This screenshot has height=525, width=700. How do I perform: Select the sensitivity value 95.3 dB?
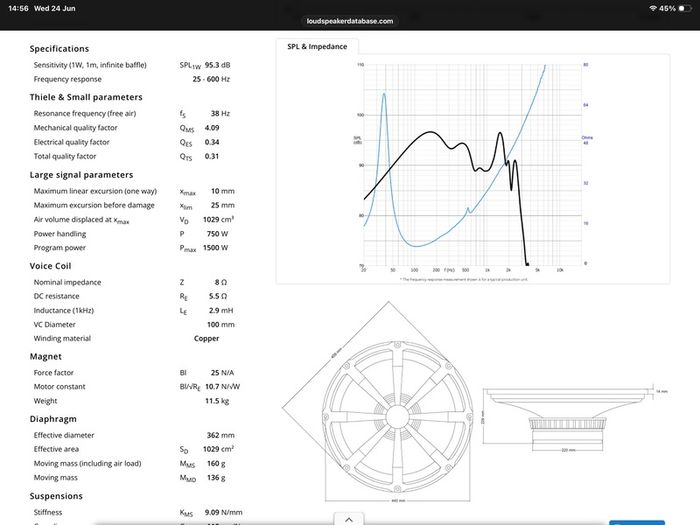point(217,65)
